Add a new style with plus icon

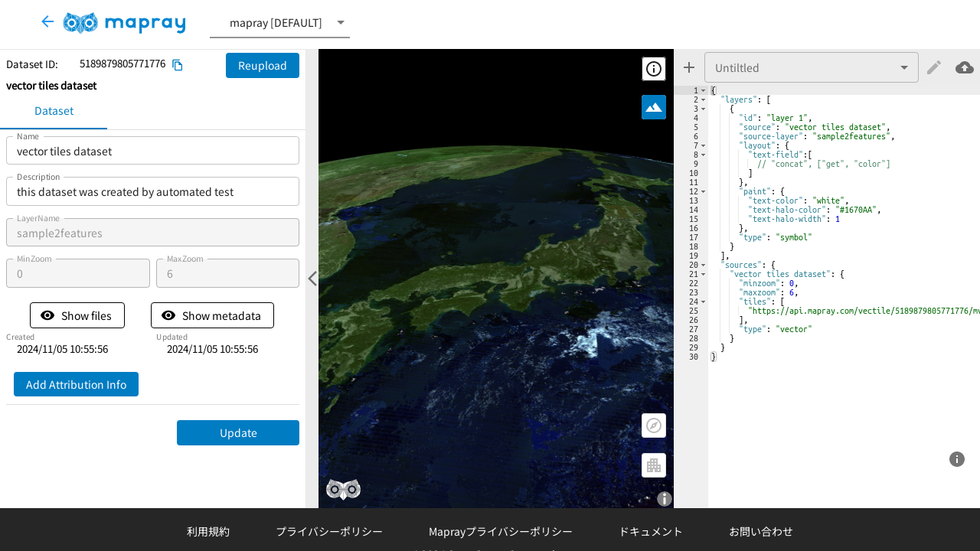[689, 67]
